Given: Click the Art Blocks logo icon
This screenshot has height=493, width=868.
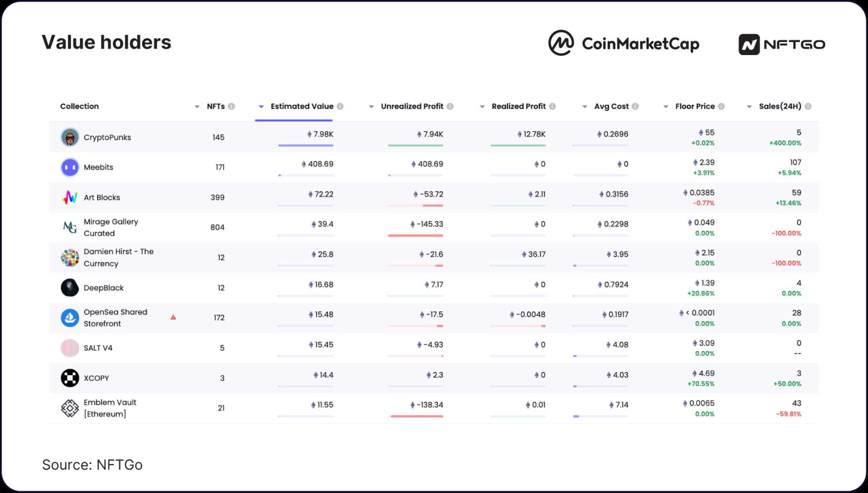Looking at the screenshot, I should pyautogui.click(x=70, y=197).
